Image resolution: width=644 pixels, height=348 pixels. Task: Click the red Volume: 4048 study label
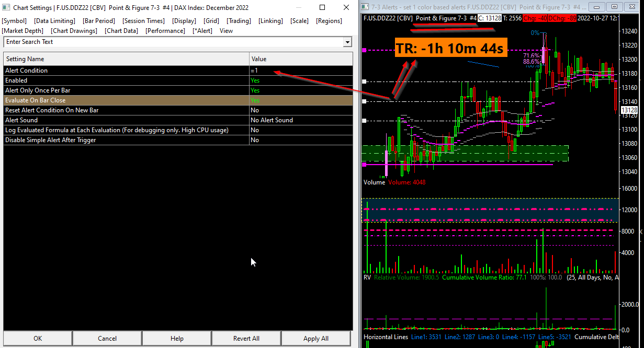[x=406, y=182]
